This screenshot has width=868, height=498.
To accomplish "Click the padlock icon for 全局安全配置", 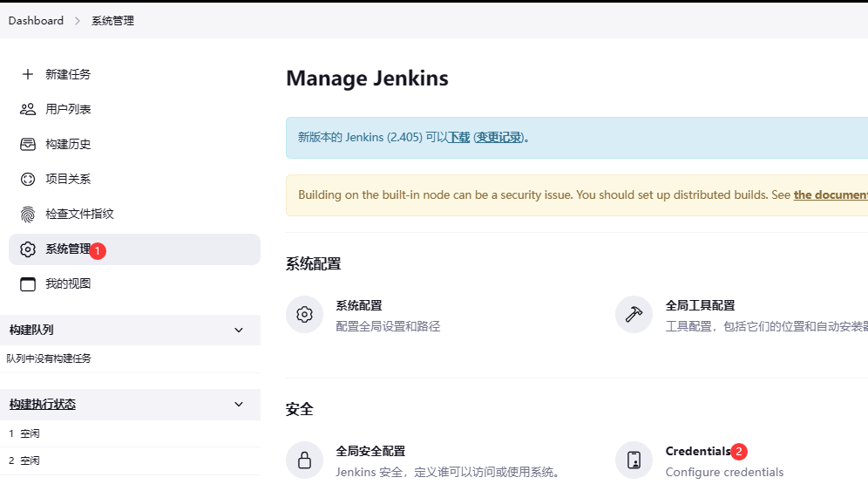I will pos(304,460).
